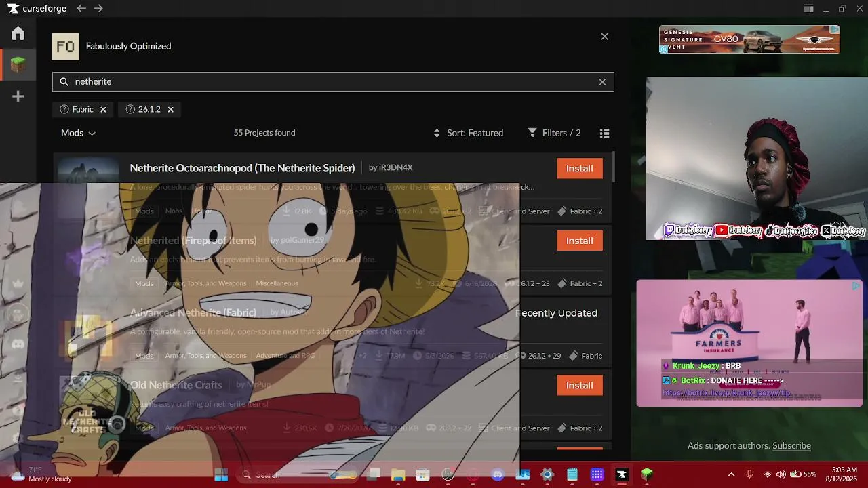Click the AdChoices icon on the Genesis ad

tap(835, 30)
